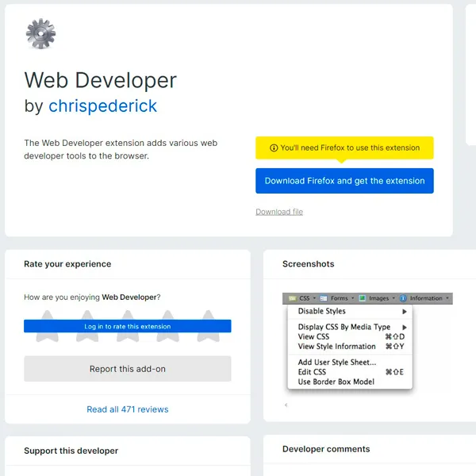
Task: Click Download Firefox and get the extension
Action: click(x=344, y=181)
